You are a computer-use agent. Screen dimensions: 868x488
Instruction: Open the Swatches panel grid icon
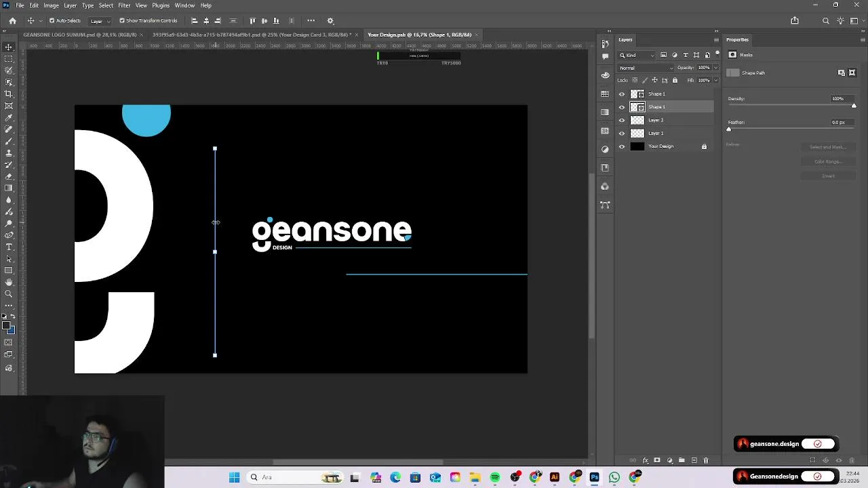coord(605,94)
